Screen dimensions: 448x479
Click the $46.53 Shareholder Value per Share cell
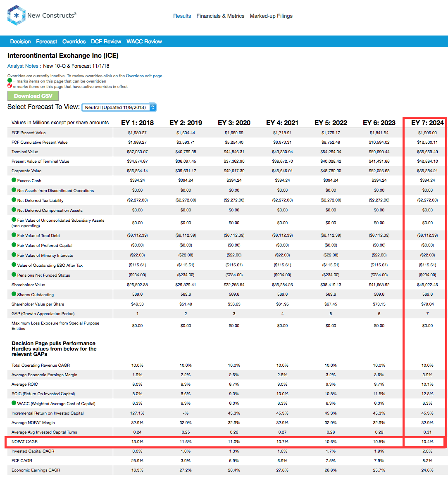pyautogui.click(x=137, y=304)
